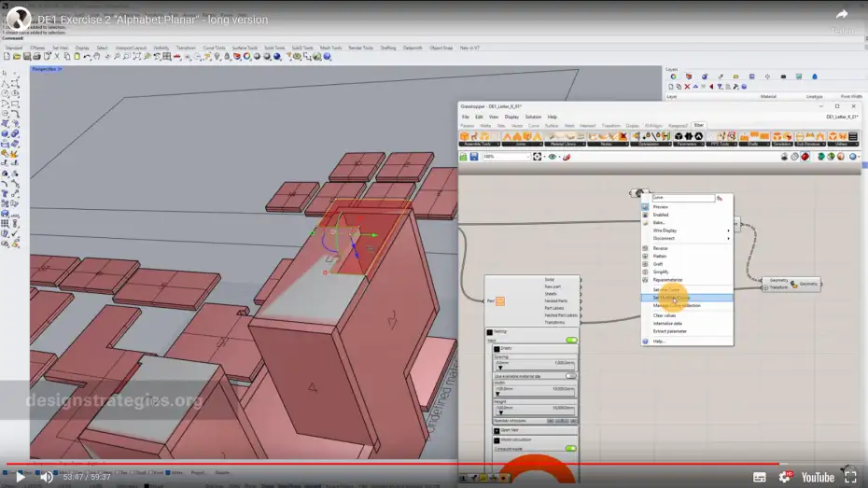
Task: Click the zoom extents icon in Grasshopper
Action: click(x=537, y=157)
